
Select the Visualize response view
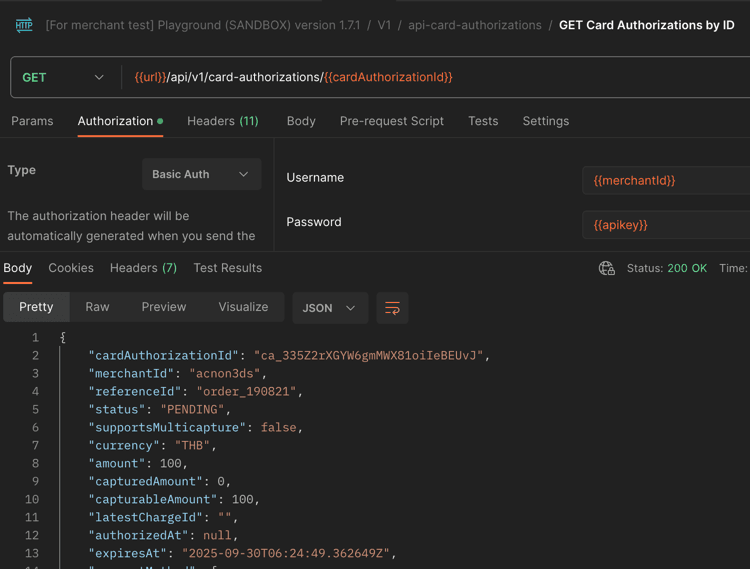(x=243, y=307)
